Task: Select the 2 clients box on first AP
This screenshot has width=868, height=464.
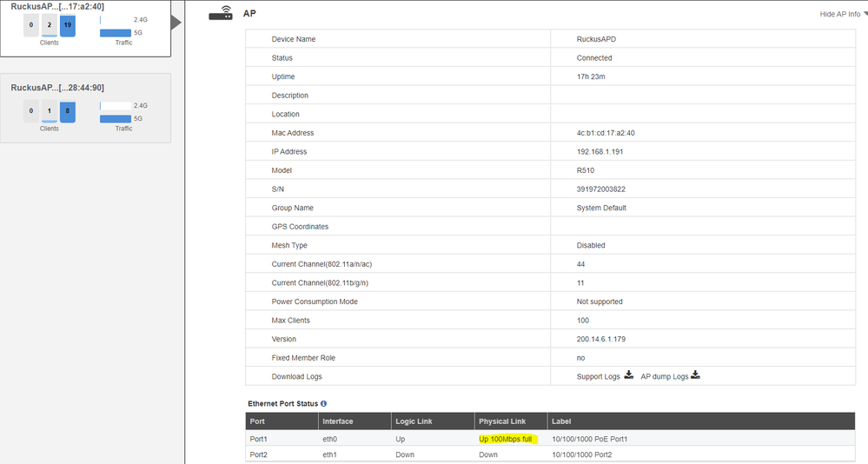Action: tap(50, 25)
